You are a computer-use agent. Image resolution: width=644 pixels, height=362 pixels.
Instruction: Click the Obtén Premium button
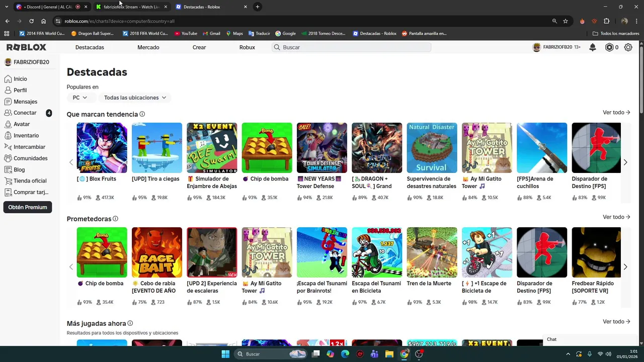coord(28,207)
